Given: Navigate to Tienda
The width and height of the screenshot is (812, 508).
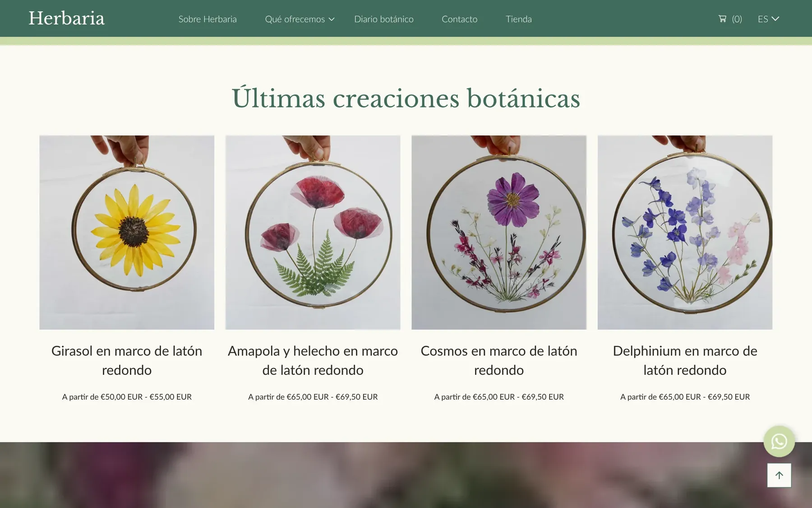Looking at the screenshot, I should point(519,19).
